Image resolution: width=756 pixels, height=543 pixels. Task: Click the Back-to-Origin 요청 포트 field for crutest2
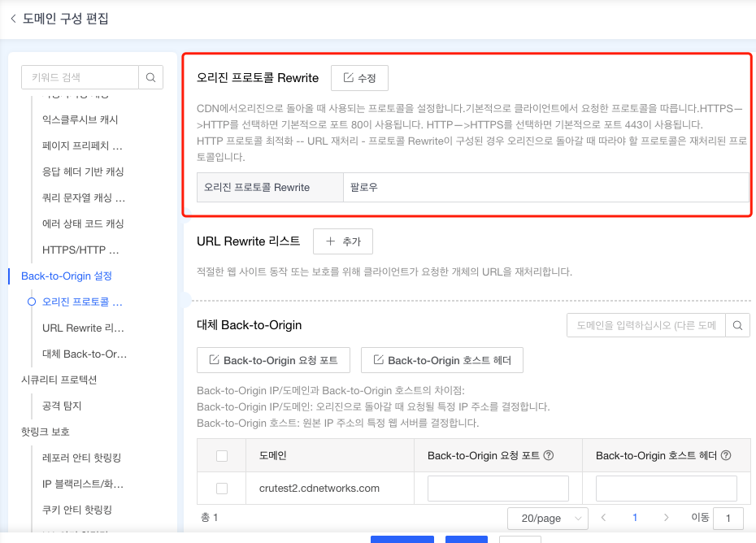tap(497, 489)
